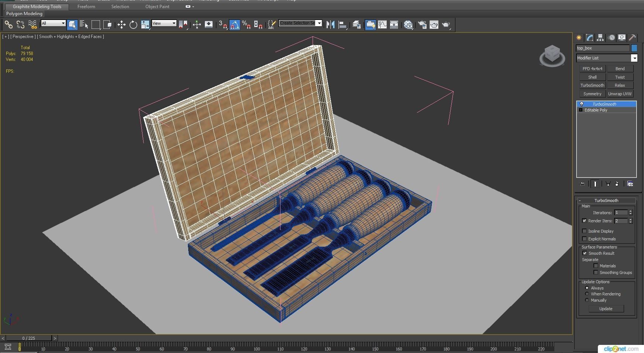
Task: Open the Create command panel tab
Action: [579, 38]
